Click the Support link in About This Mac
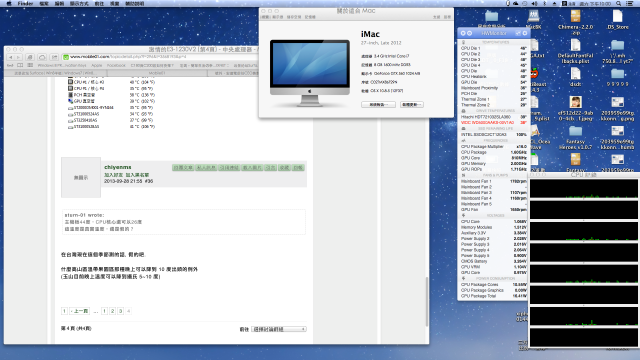 (x=437, y=17)
